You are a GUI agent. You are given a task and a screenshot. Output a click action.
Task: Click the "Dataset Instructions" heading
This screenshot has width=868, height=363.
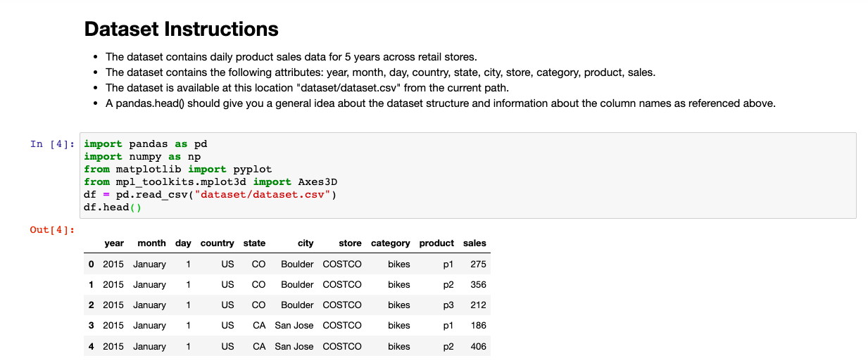(x=181, y=29)
